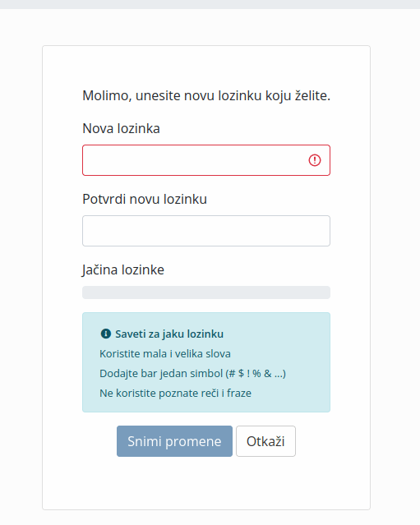Viewport: 420px width, 525px height.
Task: Click the gray header strip at top
Action: coord(210,4)
